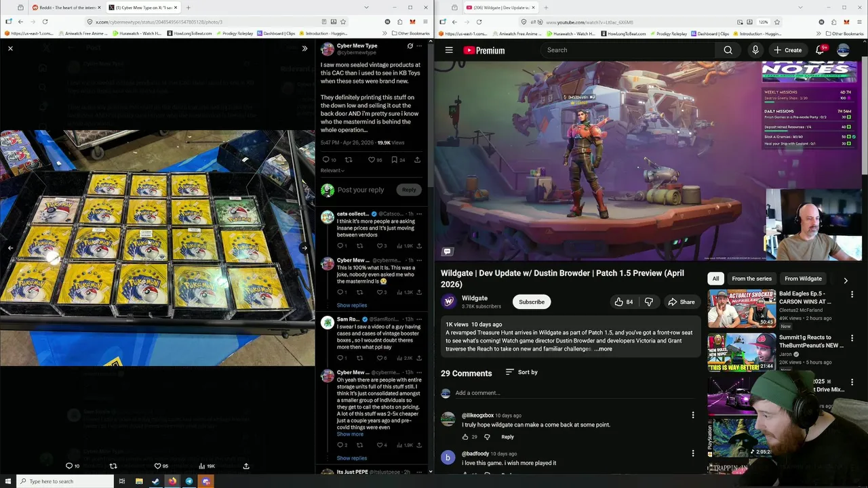This screenshot has height=488, width=868.
Task: Repost the main Cyber Mew Type post
Action: (349, 160)
